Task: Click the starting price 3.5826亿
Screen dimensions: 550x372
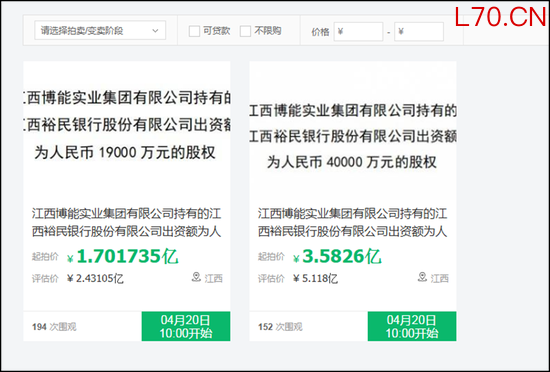Action: pyautogui.click(x=337, y=256)
